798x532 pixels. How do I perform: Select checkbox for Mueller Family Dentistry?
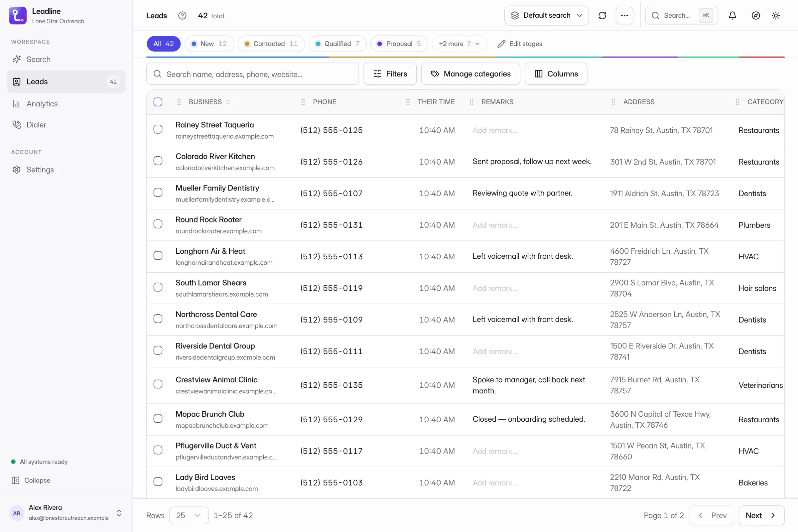(158, 193)
